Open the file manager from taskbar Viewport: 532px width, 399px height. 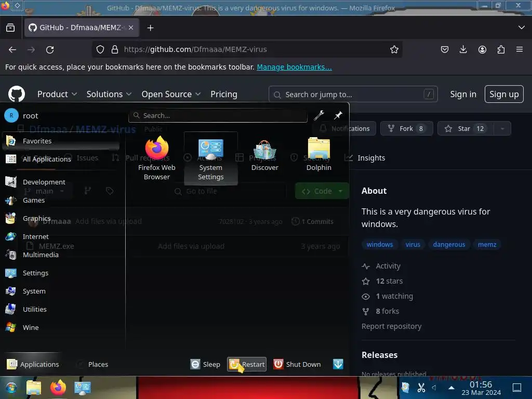coord(34,387)
